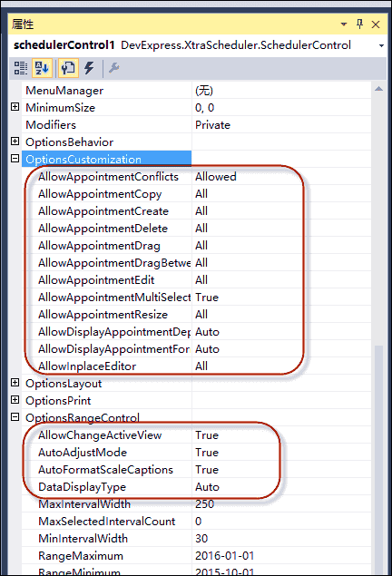Expand the OptionsBehavior node
Image resolution: width=392 pixels, height=576 pixels.
15,142
